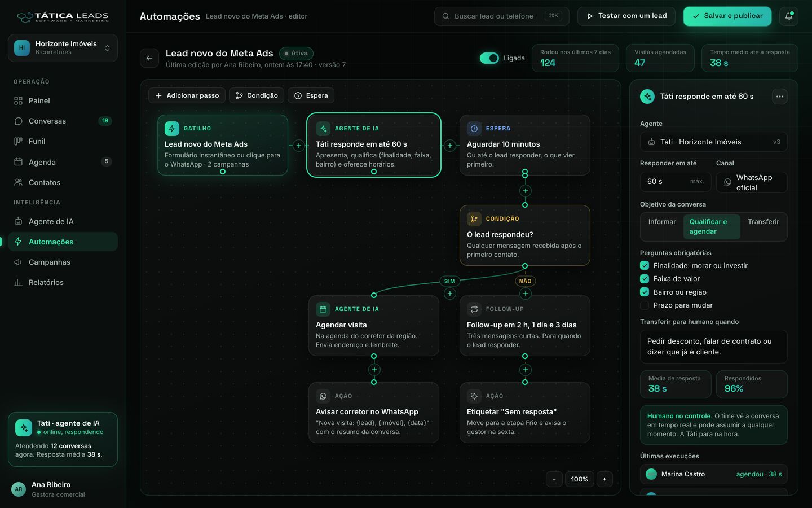Screen dimensions: 812x508
Task: Focus the Buscar lead ou telefone field
Action: pyautogui.click(x=501, y=16)
